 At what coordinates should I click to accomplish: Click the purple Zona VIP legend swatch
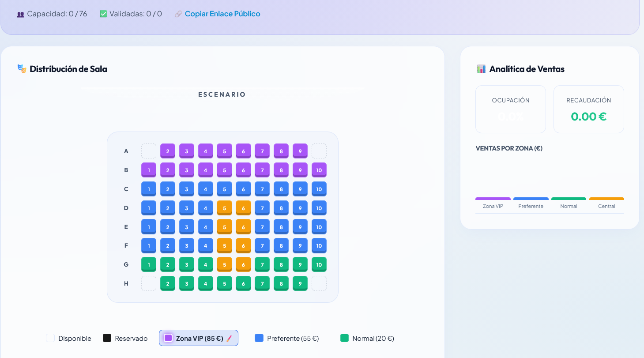tap(168, 338)
